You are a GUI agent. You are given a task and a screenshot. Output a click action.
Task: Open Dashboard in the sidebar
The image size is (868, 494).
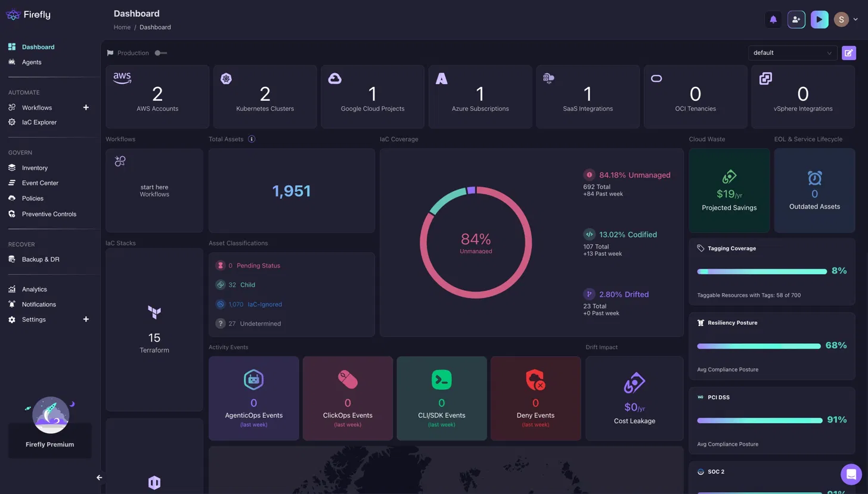click(38, 47)
